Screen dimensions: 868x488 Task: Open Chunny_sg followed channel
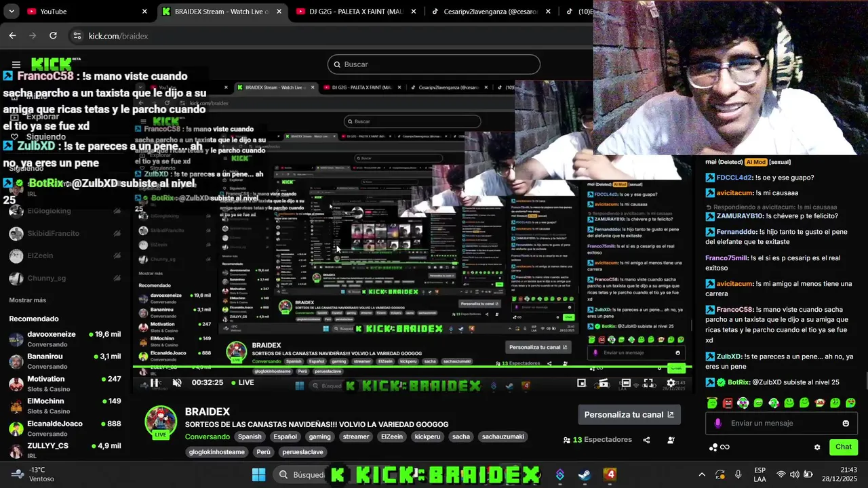click(x=64, y=278)
